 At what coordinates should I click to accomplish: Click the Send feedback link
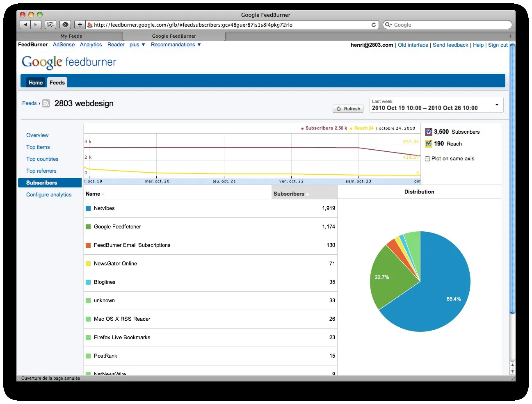coord(450,45)
